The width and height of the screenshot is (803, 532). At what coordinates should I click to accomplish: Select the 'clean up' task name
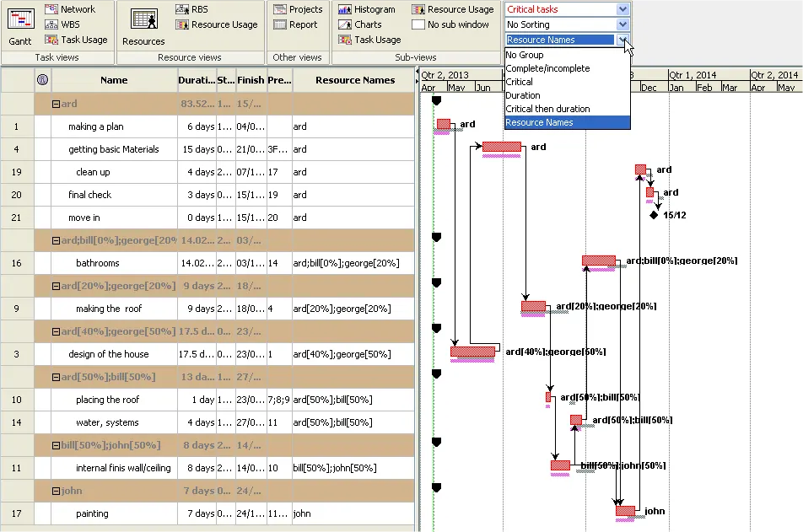(x=93, y=172)
